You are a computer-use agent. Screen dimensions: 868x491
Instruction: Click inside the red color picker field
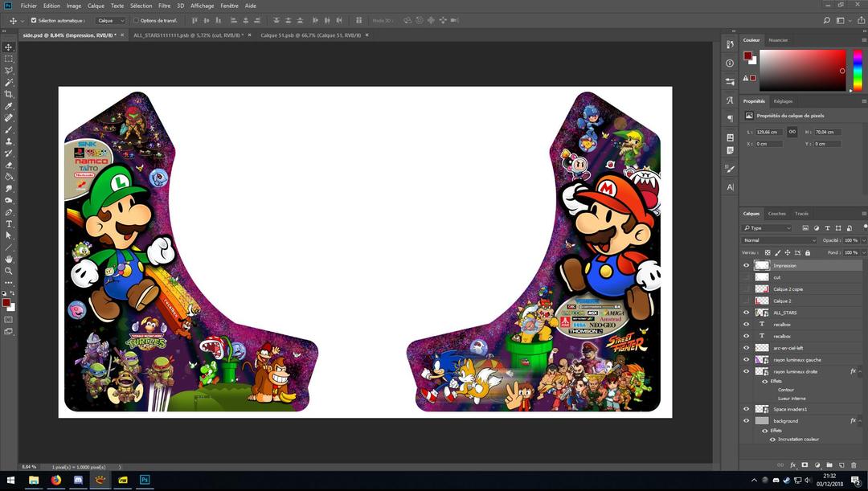tap(802, 70)
